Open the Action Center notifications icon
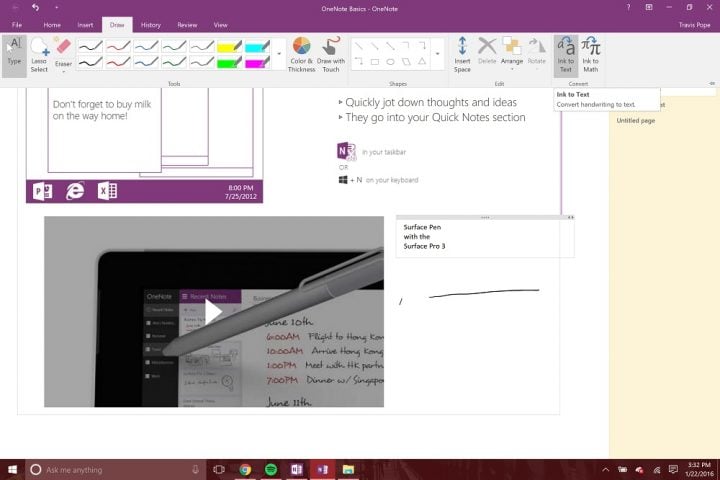This screenshot has width=720, height=480. (673, 469)
